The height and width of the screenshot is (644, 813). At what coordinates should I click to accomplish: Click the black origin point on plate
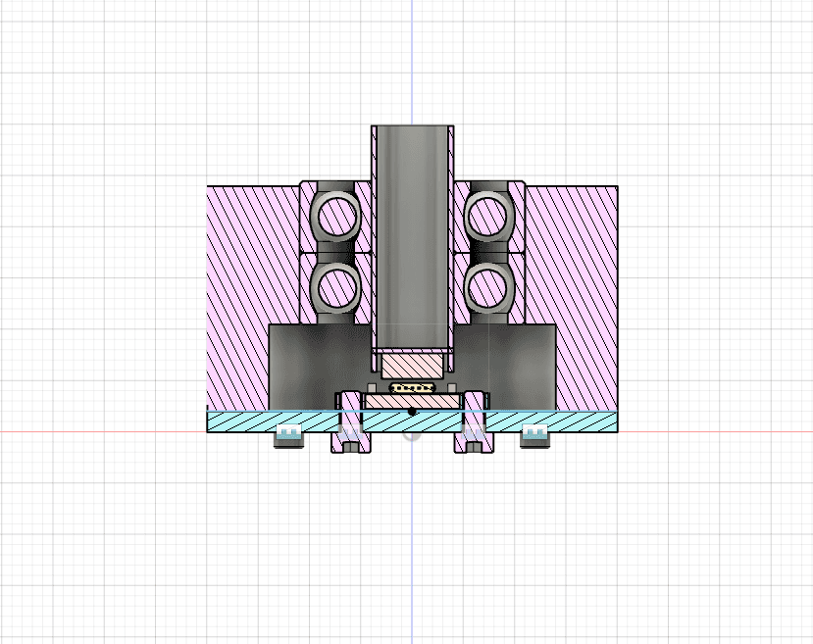click(412, 412)
